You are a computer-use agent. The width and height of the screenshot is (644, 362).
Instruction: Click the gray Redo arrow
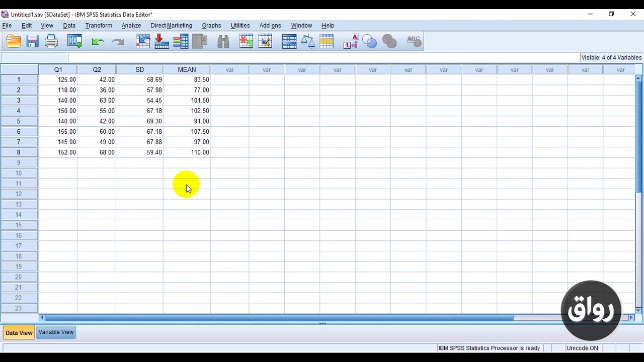click(x=118, y=42)
